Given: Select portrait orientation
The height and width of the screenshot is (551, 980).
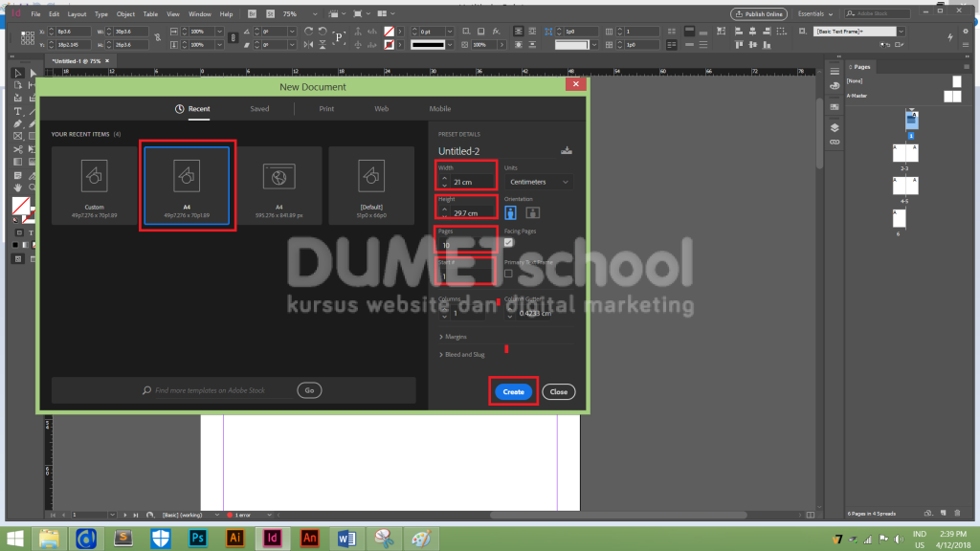Looking at the screenshot, I should tap(511, 213).
